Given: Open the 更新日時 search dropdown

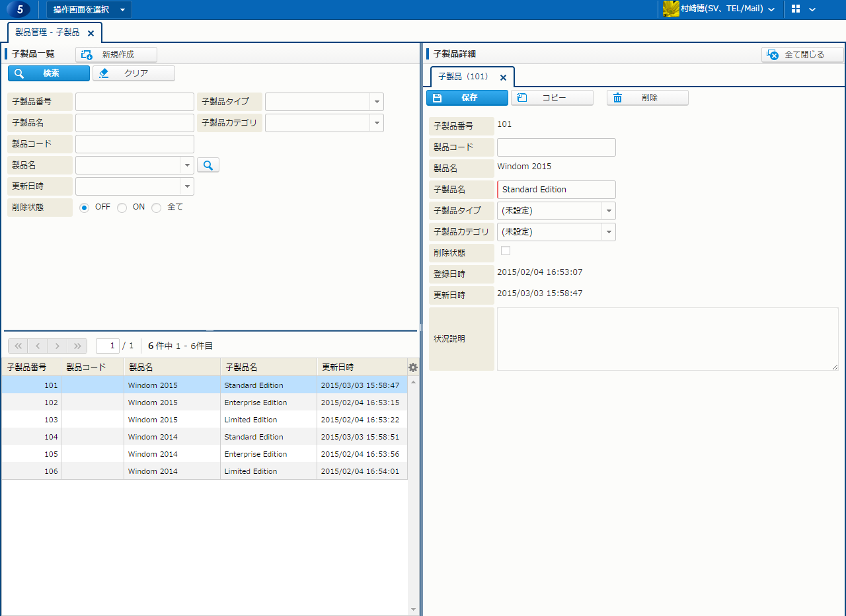Looking at the screenshot, I should point(187,186).
